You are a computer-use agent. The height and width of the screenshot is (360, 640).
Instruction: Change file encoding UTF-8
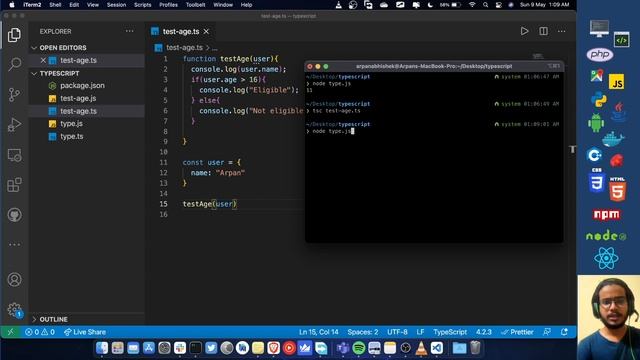pos(397,332)
